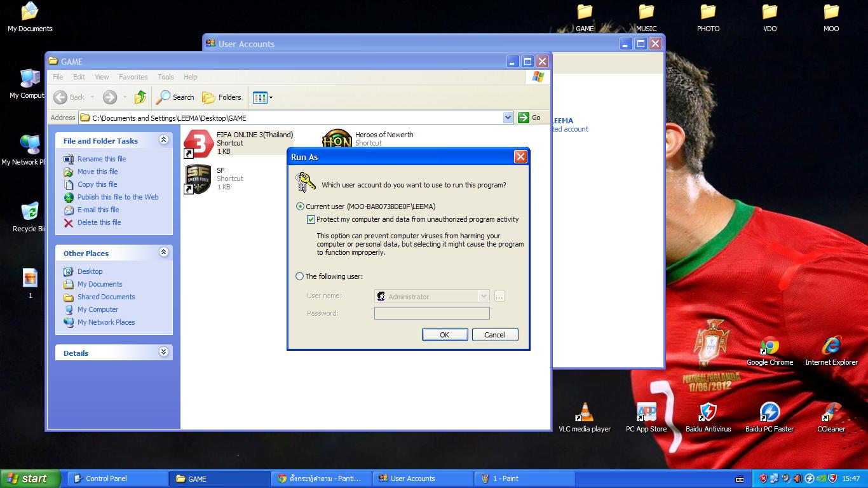Click the Up folder toolbar icon
This screenshot has width=868, height=488.
140,97
